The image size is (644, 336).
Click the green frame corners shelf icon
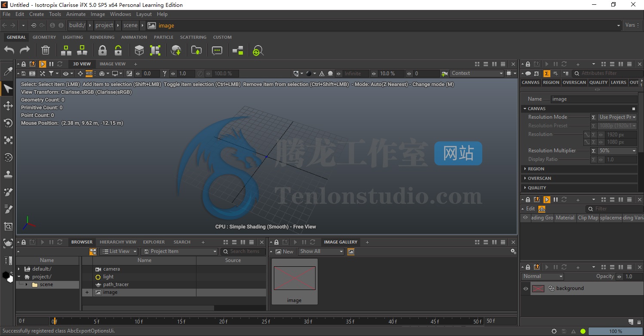(155, 50)
